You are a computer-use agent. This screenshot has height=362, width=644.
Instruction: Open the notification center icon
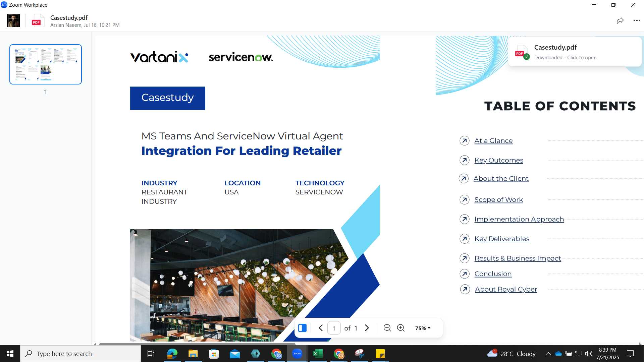point(630,354)
